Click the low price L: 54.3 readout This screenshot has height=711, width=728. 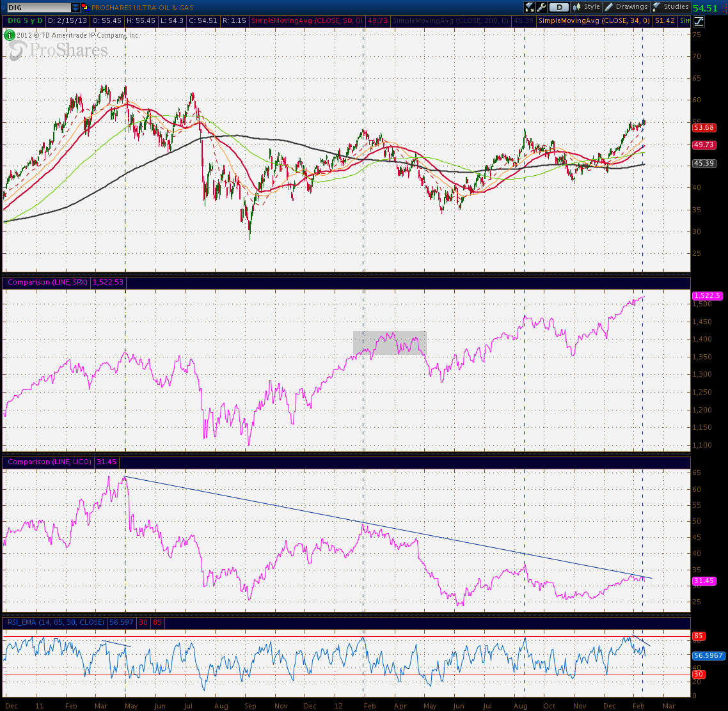point(172,21)
